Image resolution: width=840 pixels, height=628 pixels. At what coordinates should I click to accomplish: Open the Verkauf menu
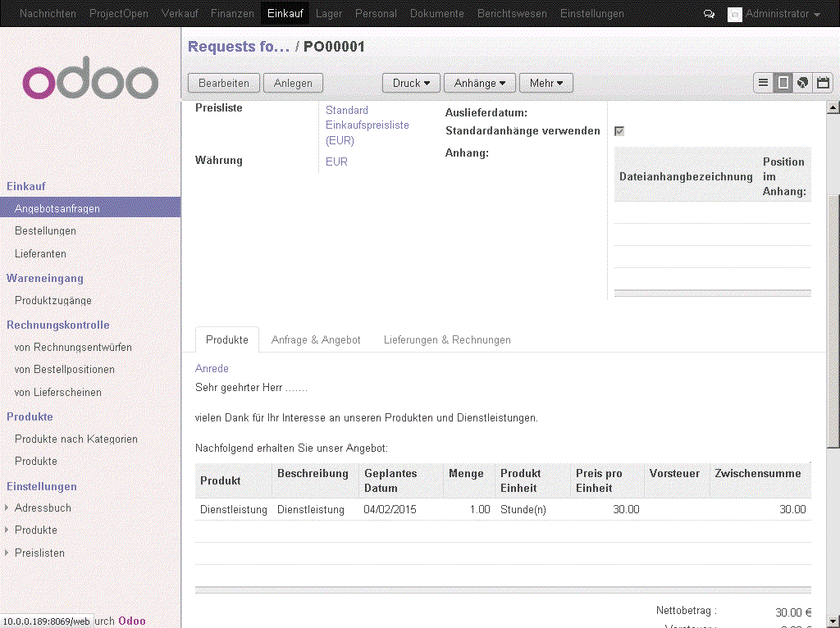point(180,13)
